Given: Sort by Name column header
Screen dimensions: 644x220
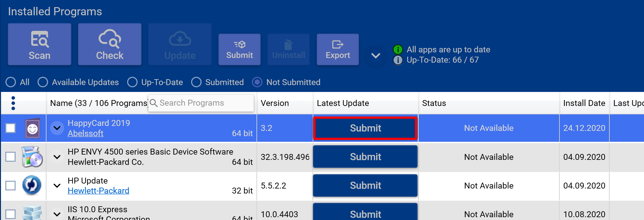Looking at the screenshot, I should coord(99,103).
